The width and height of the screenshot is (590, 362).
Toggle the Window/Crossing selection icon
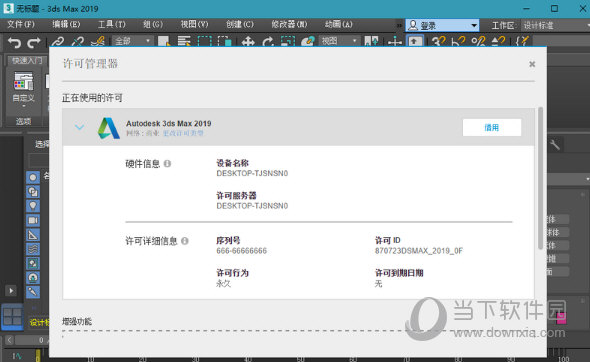click(x=225, y=41)
